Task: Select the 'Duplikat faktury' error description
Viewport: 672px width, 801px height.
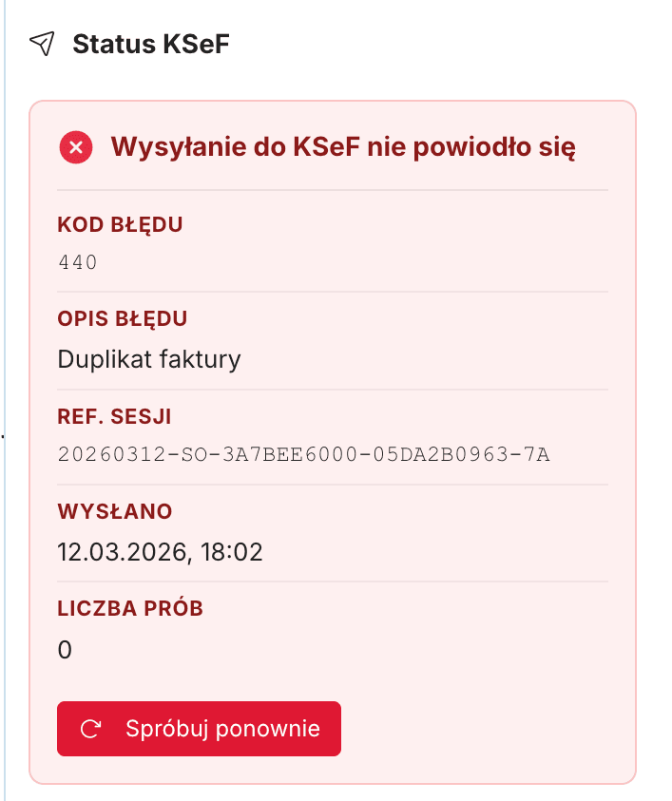Action: [149, 359]
